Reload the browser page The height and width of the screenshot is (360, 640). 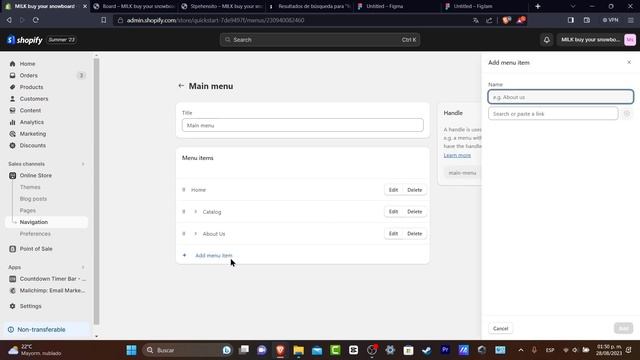click(36, 20)
